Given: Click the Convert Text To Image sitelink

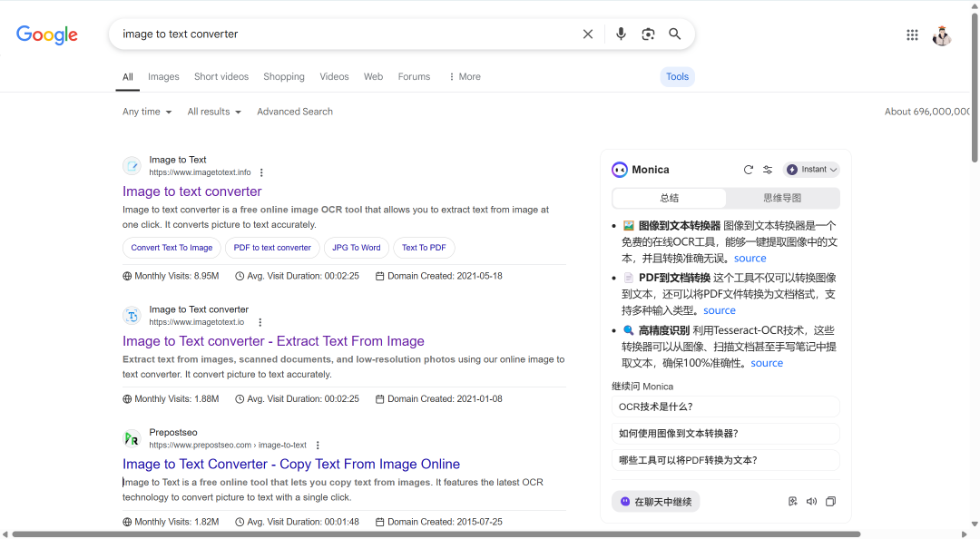Looking at the screenshot, I should [171, 248].
